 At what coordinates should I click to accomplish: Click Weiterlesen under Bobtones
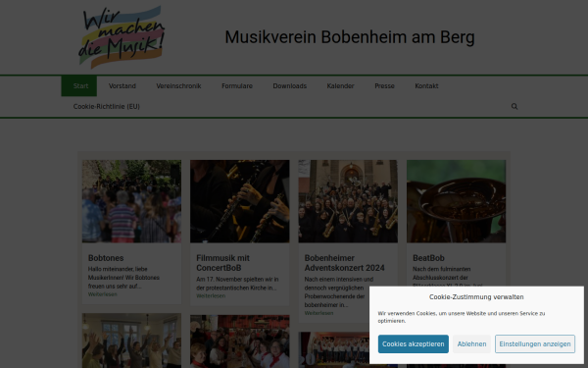102,294
